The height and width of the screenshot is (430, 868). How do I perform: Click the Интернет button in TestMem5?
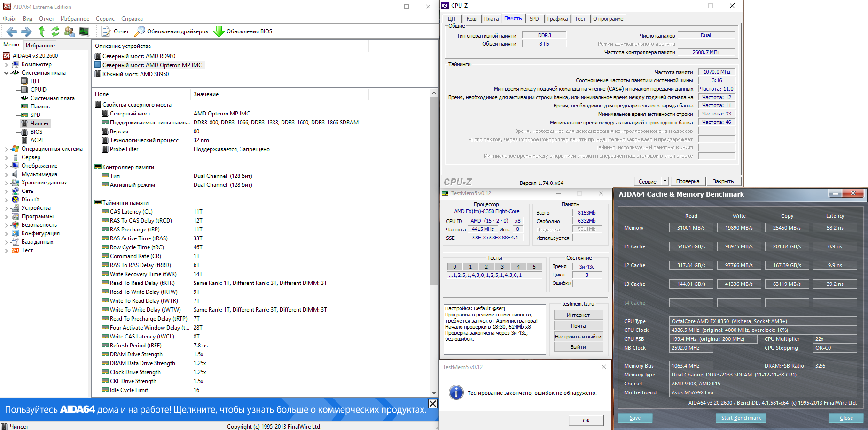(x=578, y=315)
